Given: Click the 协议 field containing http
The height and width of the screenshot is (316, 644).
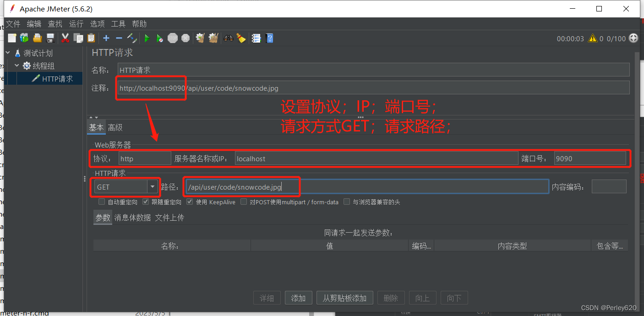Looking at the screenshot, I should point(145,158).
